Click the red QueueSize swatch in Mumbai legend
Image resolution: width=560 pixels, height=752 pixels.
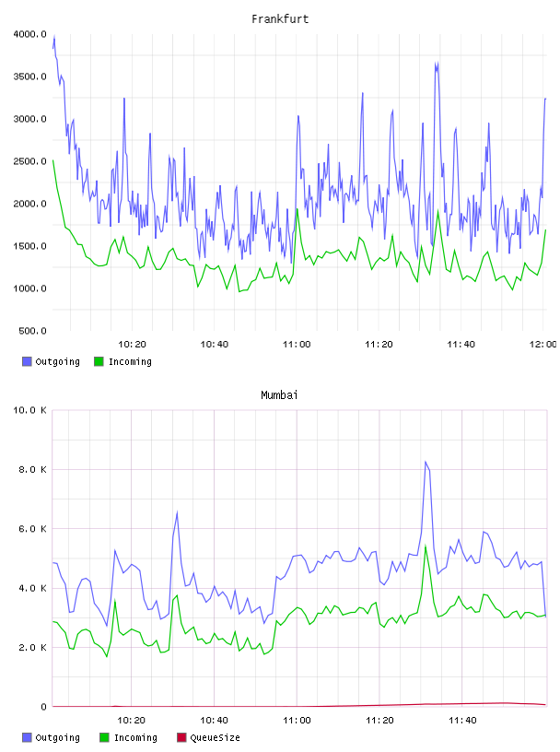(181, 737)
